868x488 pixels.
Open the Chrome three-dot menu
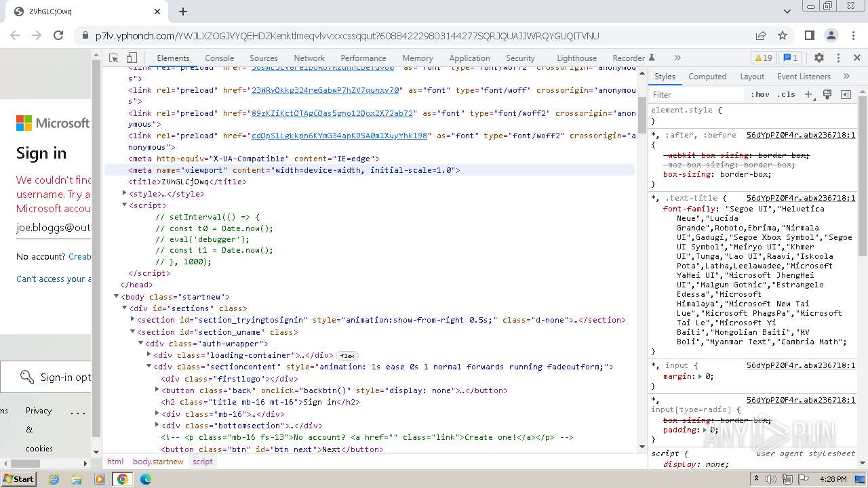pyautogui.click(x=853, y=36)
